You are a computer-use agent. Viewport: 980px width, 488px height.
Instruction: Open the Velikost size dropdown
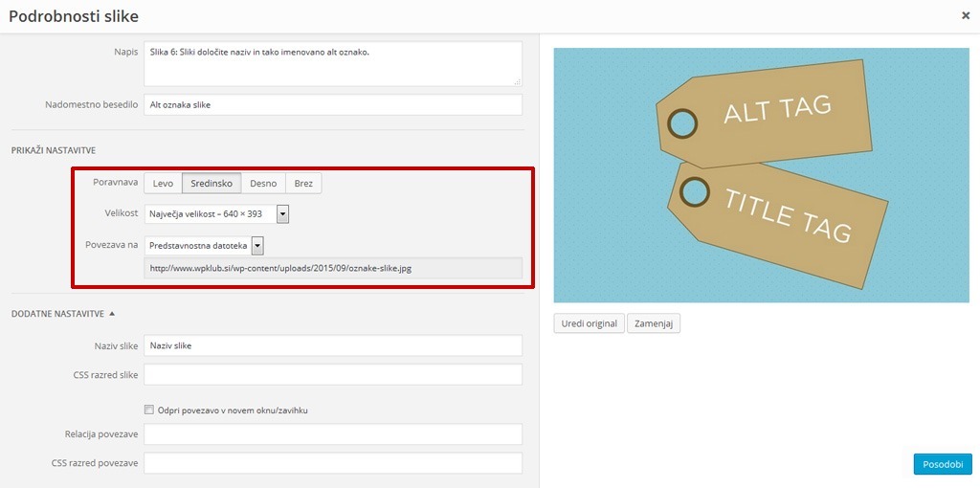(216, 213)
